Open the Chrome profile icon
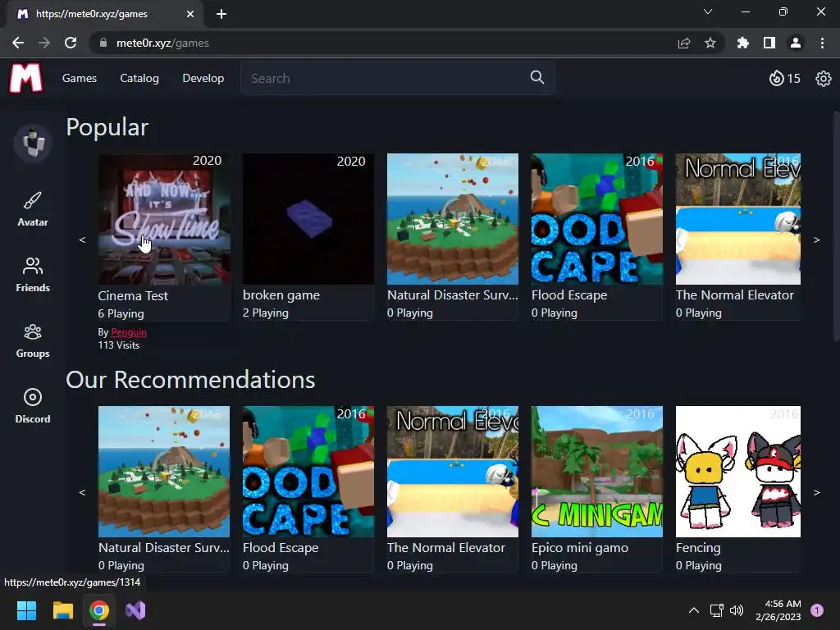This screenshot has height=630, width=840. pyautogui.click(x=796, y=43)
